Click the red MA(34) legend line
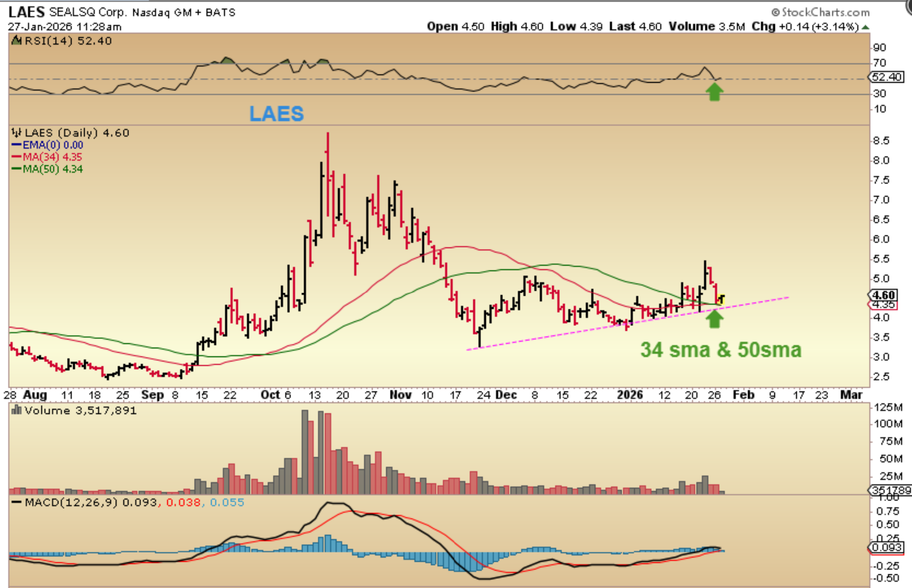Screen dimensions: 912x588 [17, 157]
